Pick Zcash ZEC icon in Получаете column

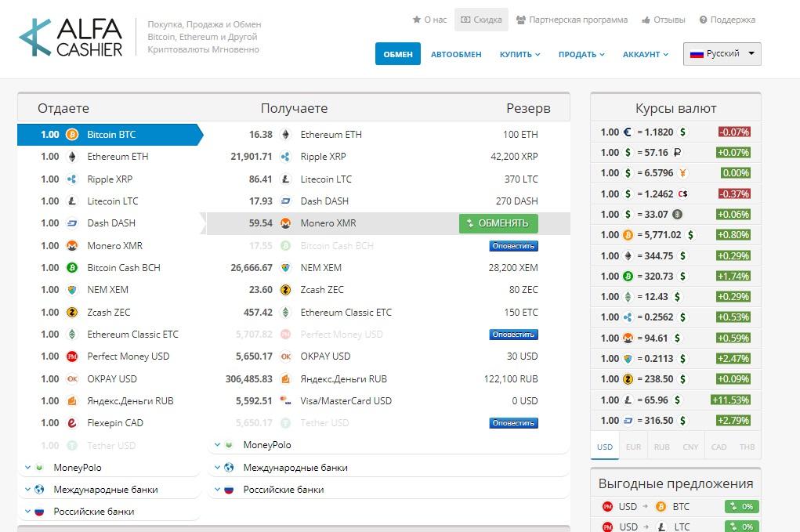286,290
